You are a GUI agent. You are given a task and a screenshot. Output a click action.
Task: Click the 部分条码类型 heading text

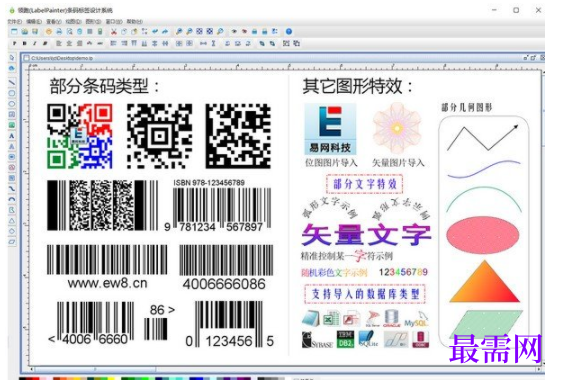click(104, 86)
